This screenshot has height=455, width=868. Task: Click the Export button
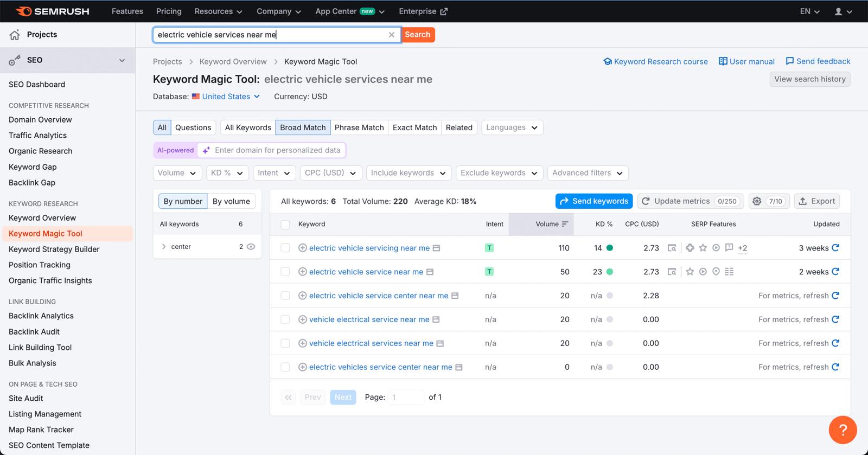pyautogui.click(x=817, y=201)
